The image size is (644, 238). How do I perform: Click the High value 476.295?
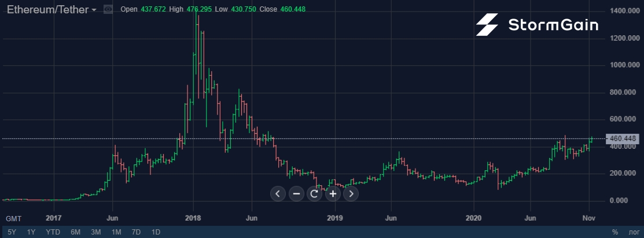point(199,9)
